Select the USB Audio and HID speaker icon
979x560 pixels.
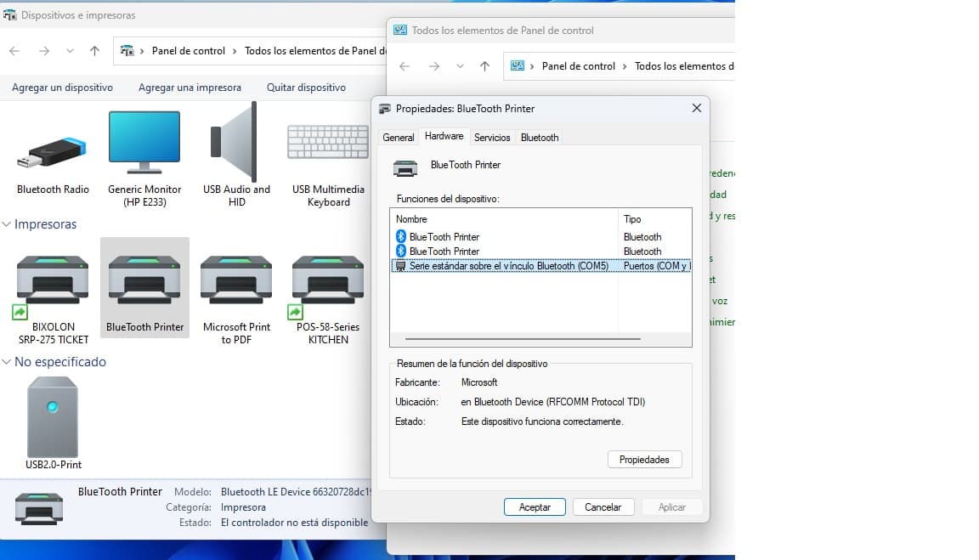click(x=235, y=142)
